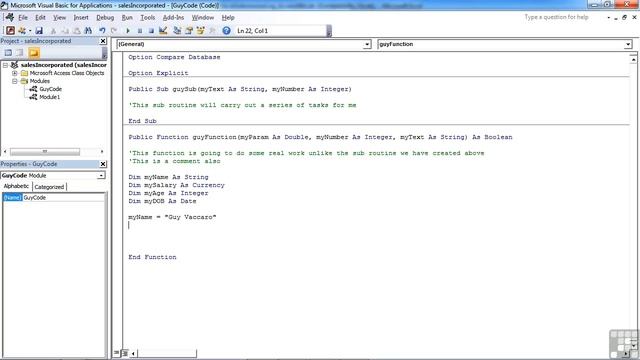The width and height of the screenshot is (640, 360).
Task: Click the code line Dim mySalary As Currency
Action: coord(176,185)
